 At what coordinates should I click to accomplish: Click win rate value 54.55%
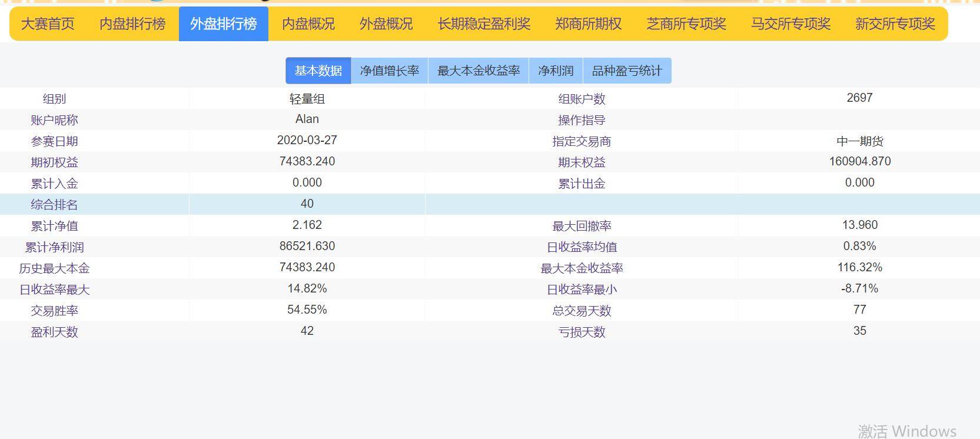point(307,310)
